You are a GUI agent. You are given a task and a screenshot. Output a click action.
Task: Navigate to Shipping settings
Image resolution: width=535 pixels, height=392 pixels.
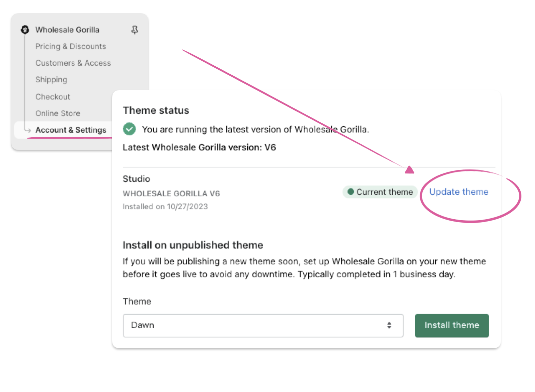click(x=51, y=80)
